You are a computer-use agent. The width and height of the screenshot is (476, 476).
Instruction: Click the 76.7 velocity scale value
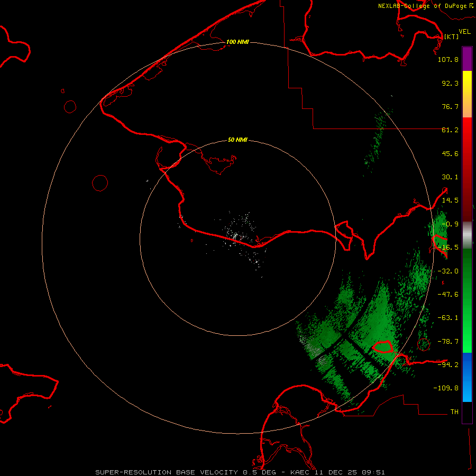(450, 106)
